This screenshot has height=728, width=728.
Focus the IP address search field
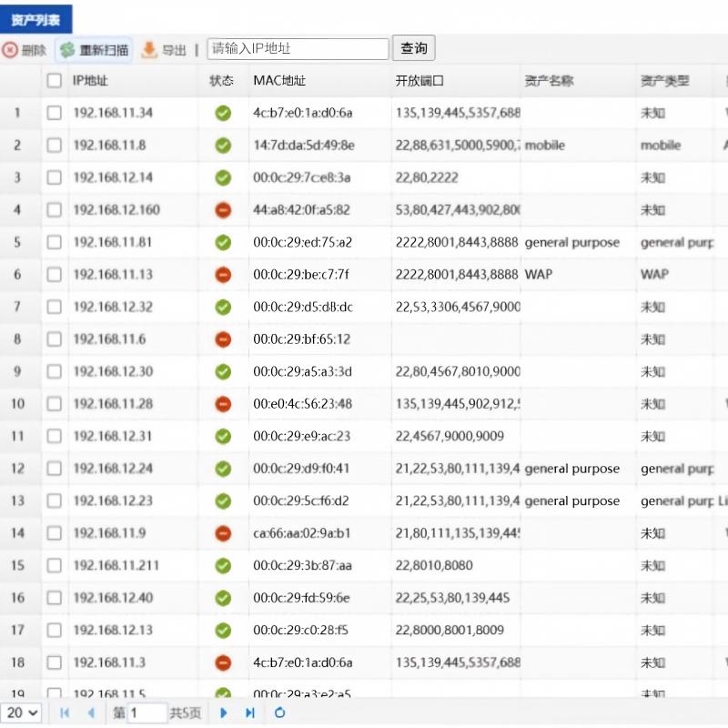tap(298, 49)
